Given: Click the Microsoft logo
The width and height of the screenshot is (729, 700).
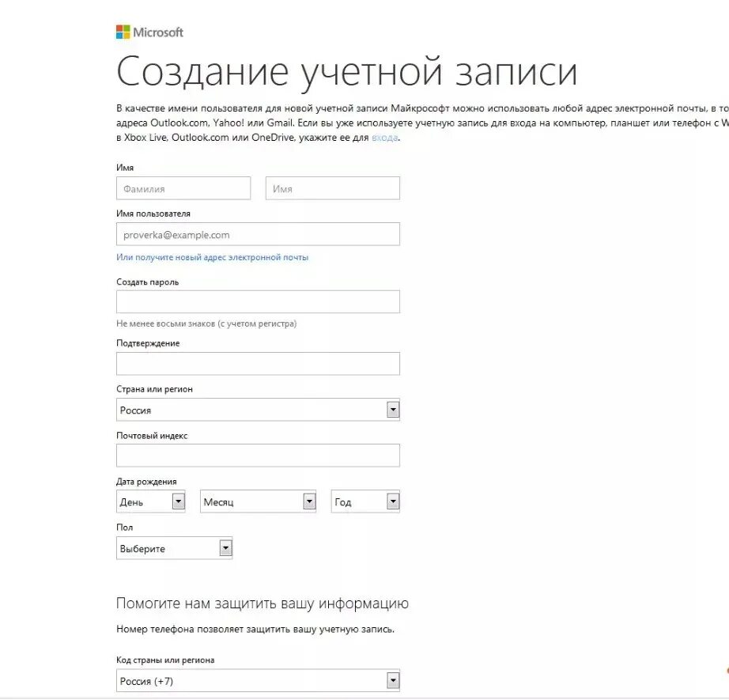Looking at the screenshot, I should point(149,32).
